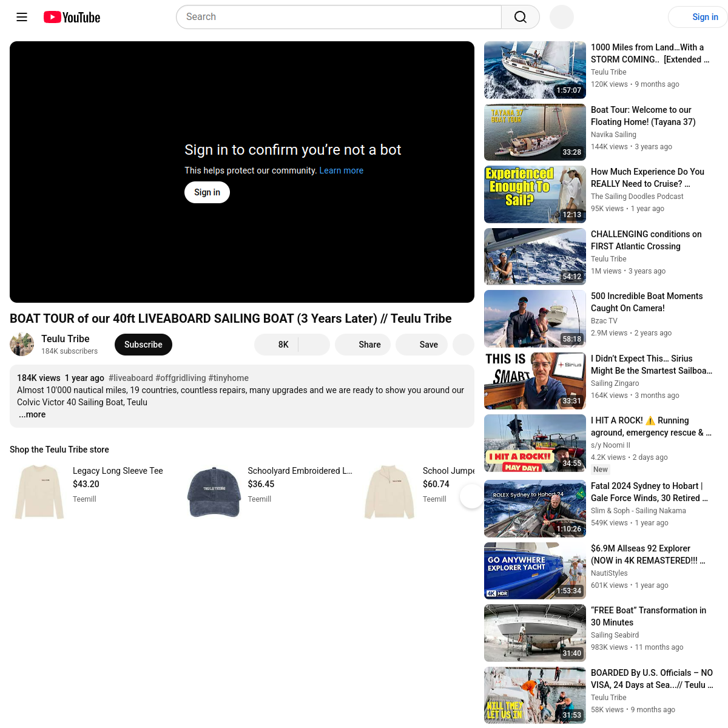
Task: Open I HIT A ROCK video thumbnail
Action: click(534, 443)
